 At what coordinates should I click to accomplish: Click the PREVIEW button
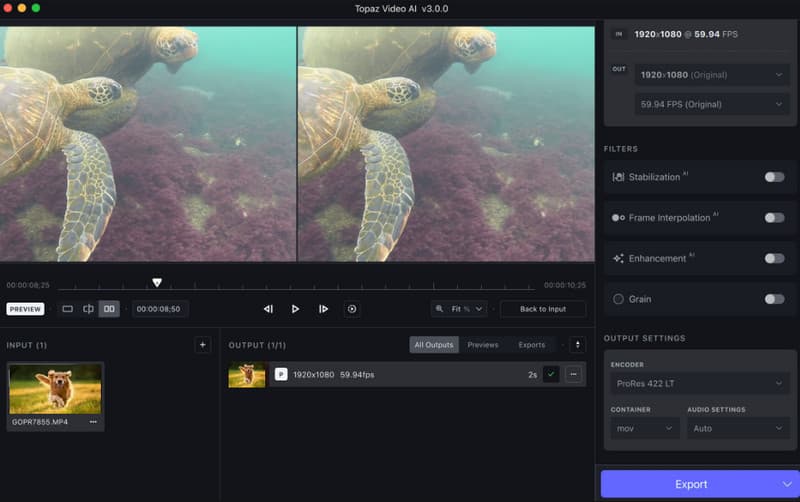point(25,309)
